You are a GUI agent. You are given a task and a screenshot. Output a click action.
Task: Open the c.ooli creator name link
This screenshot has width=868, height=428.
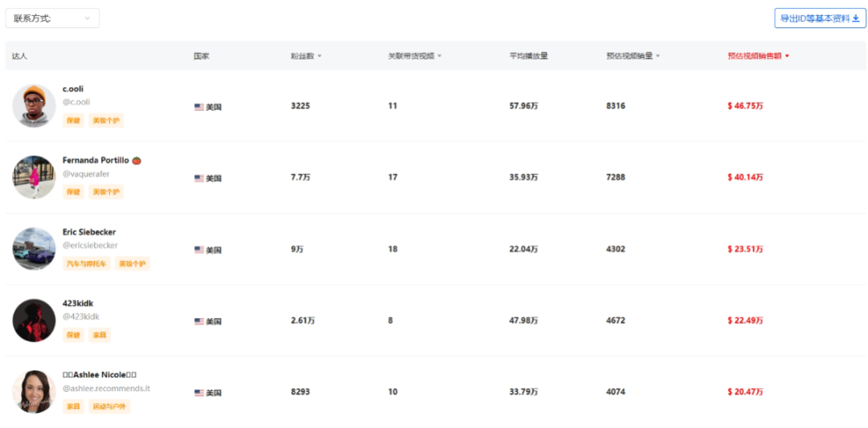[x=73, y=89]
